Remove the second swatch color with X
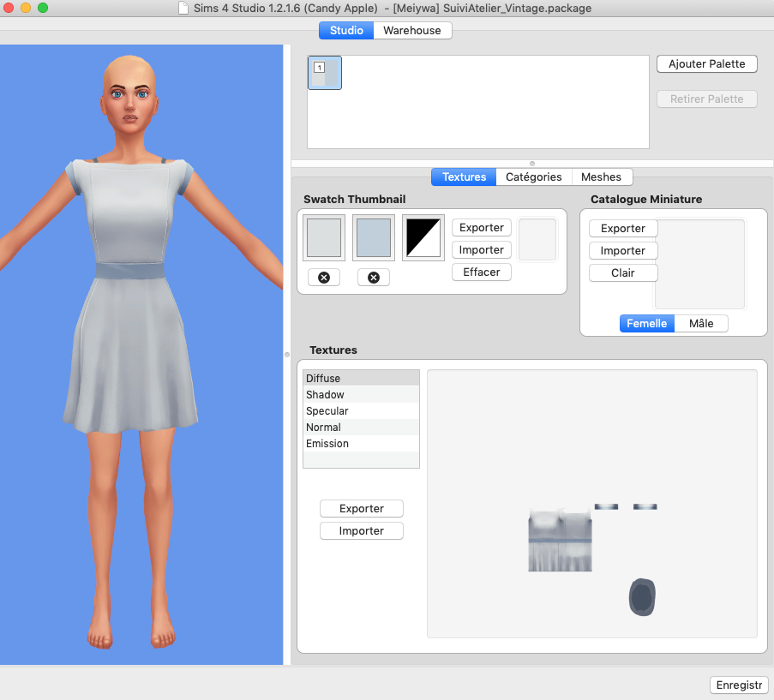 [374, 278]
